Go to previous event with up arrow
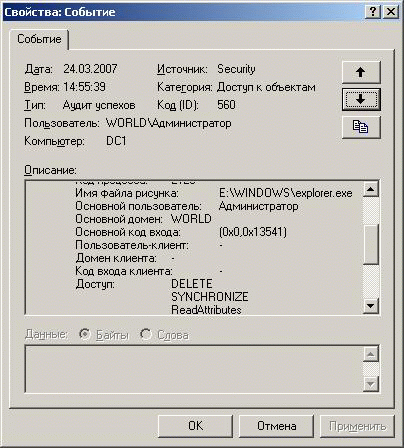The image size is (404, 448). [361, 72]
